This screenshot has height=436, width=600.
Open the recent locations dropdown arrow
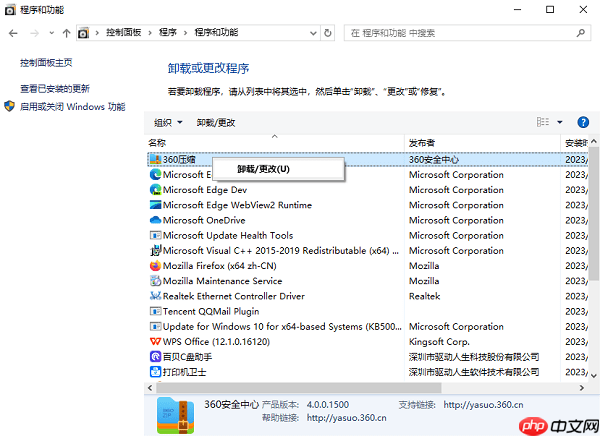tap(52, 33)
